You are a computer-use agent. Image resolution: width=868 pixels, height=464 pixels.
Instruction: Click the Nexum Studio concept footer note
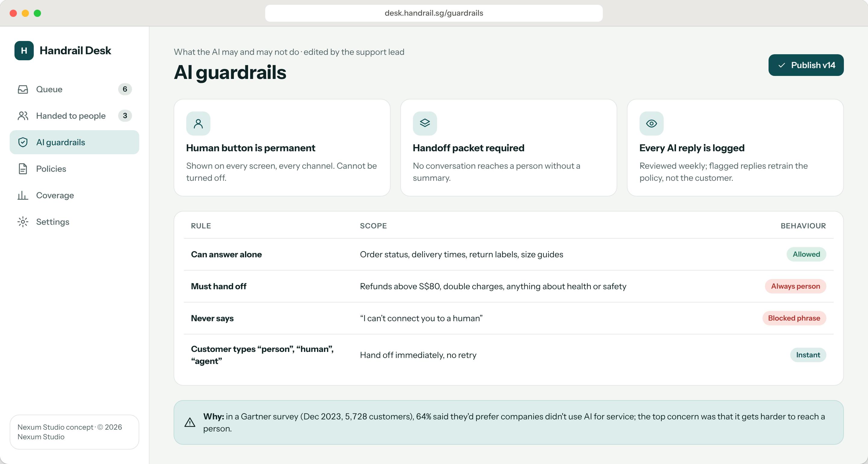coord(74,432)
